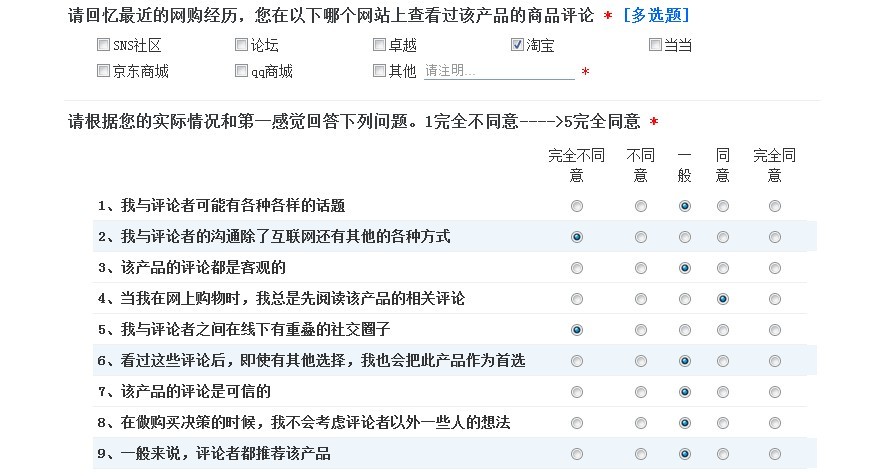Uncheck the 淘宝 checkbox

(517, 45)
